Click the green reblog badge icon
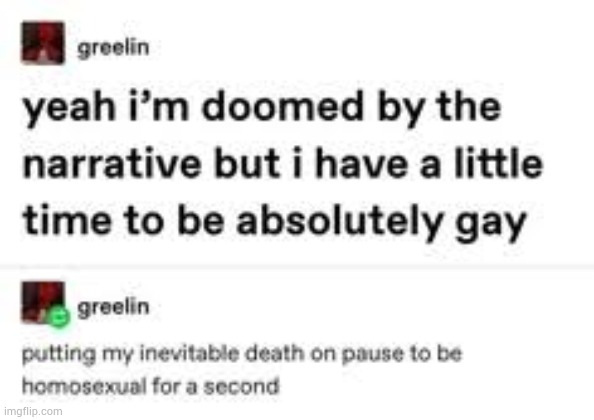This screenshot has width=594, height=420. tap(59, 317)
